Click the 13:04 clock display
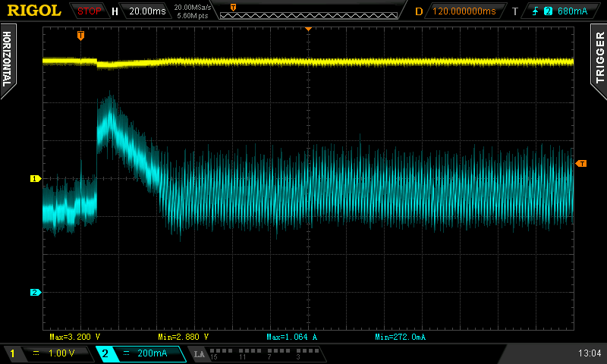 coord(590,353)
